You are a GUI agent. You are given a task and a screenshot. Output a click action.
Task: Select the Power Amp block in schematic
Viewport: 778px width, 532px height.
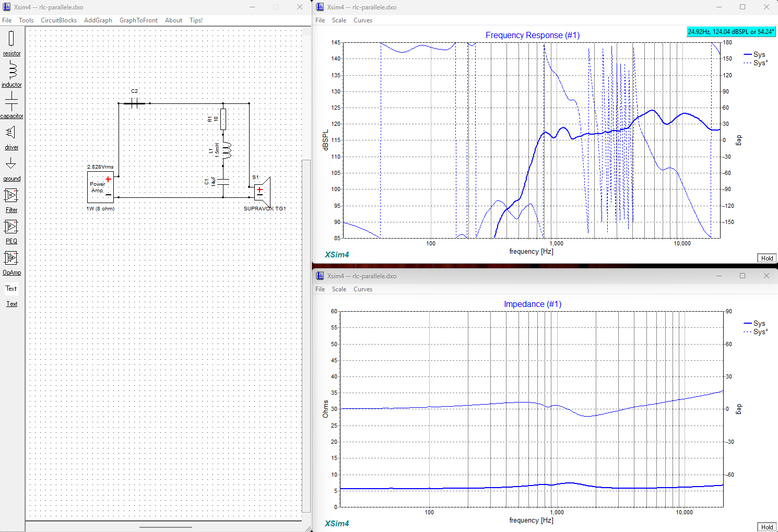tap(100, 187)
